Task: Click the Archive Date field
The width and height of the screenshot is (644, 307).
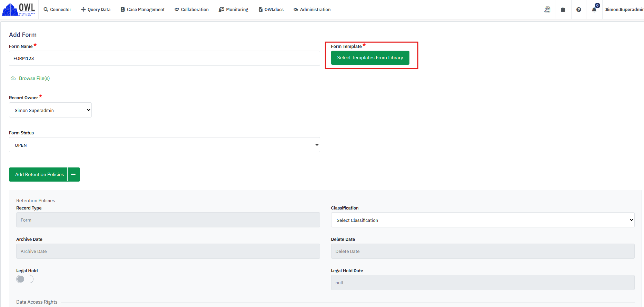Action: click(x=168, y=251)
